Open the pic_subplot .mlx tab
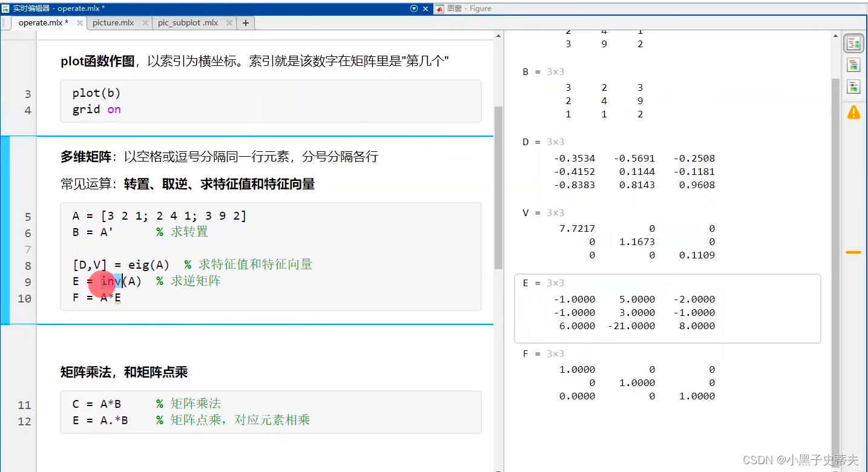The height and width of the screenshot is (472, 868). point(188,23)
